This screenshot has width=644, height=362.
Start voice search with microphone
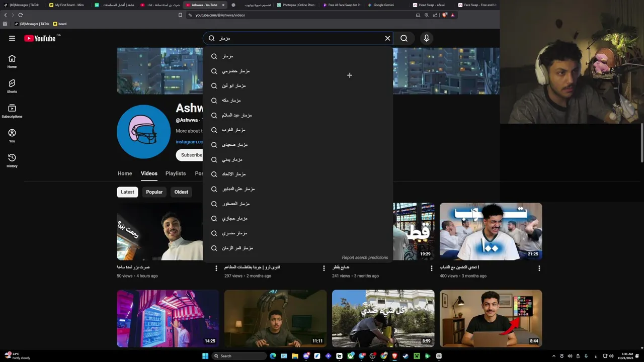(x=427, y=38)
